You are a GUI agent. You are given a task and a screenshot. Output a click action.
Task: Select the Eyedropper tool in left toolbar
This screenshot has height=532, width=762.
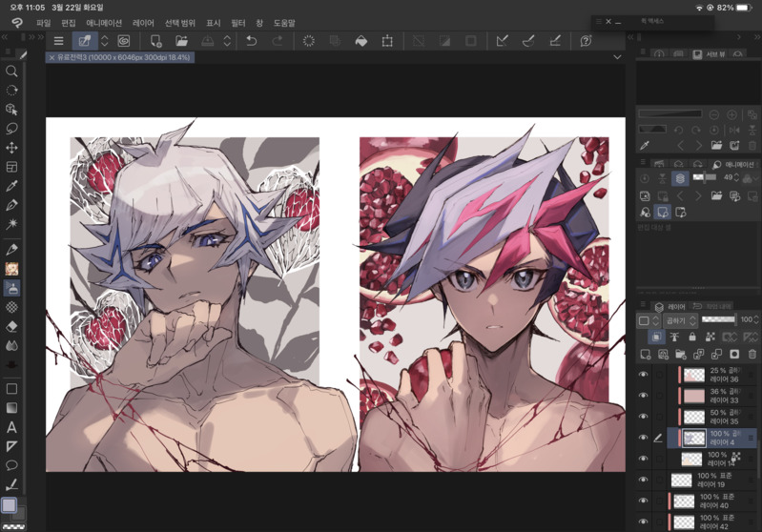pos(11,186)
